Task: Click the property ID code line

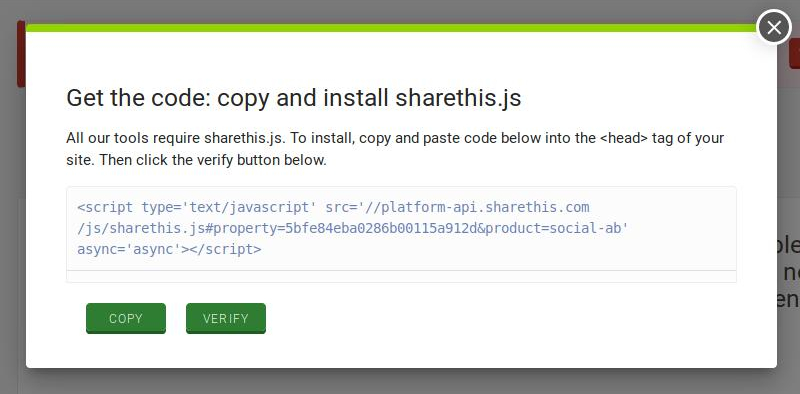Action: (353, 228)
